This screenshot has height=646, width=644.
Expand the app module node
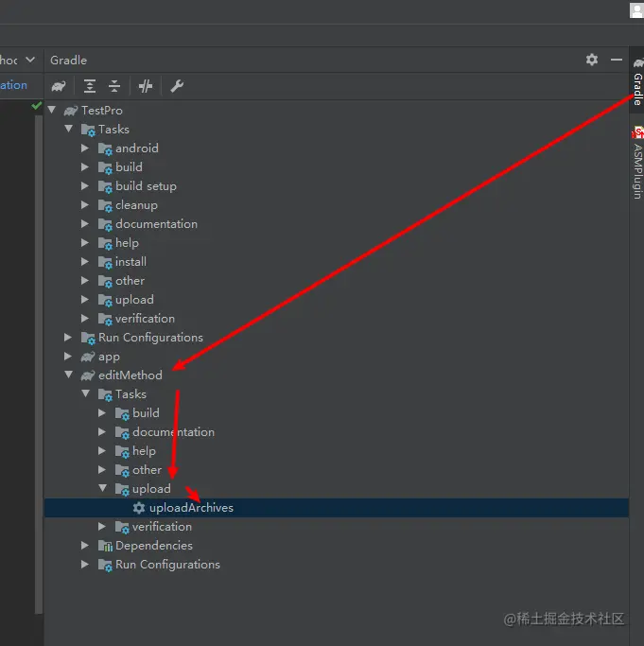point(68,357)
